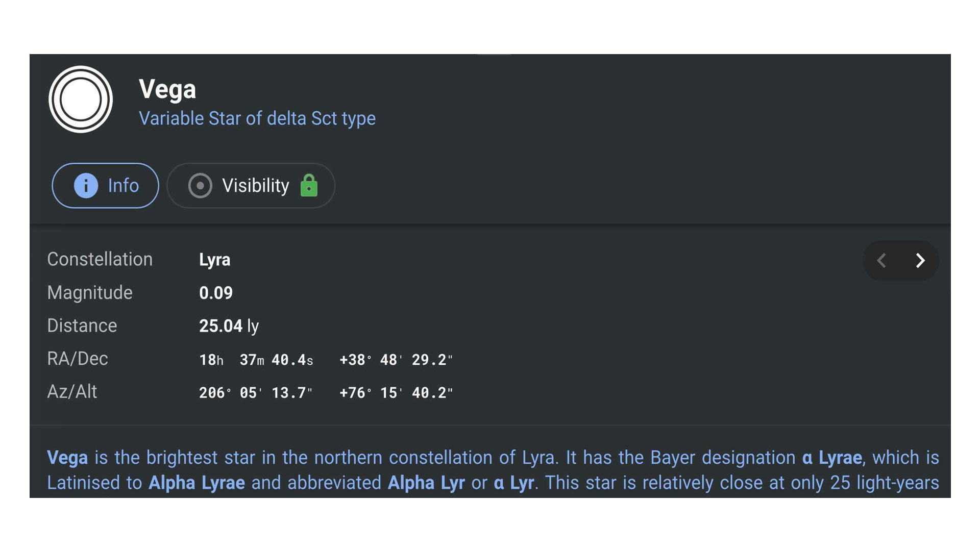Viewport: 980px width, 551px height.
Task: Select the Lyra constellation value
Action: pos(214,260)
